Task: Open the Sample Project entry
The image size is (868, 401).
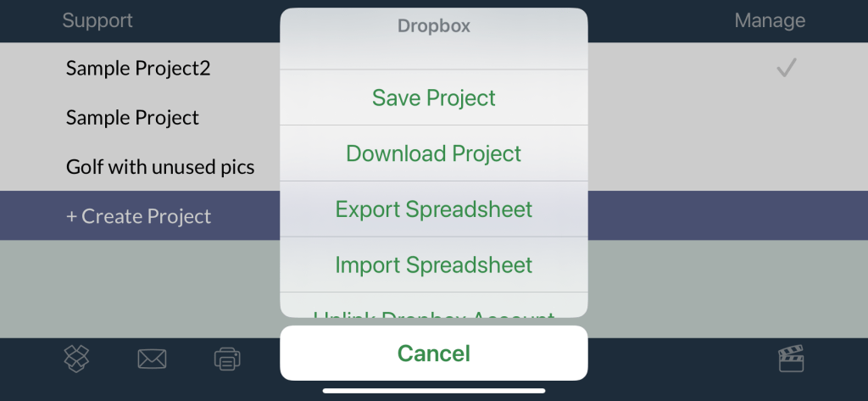Action: click(x=132, y=118)
